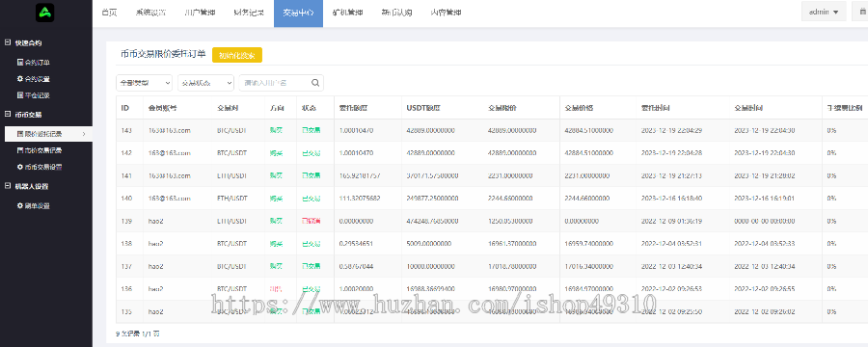Open the 交易状态 status filter dropdown

click(x=206, y=83)
